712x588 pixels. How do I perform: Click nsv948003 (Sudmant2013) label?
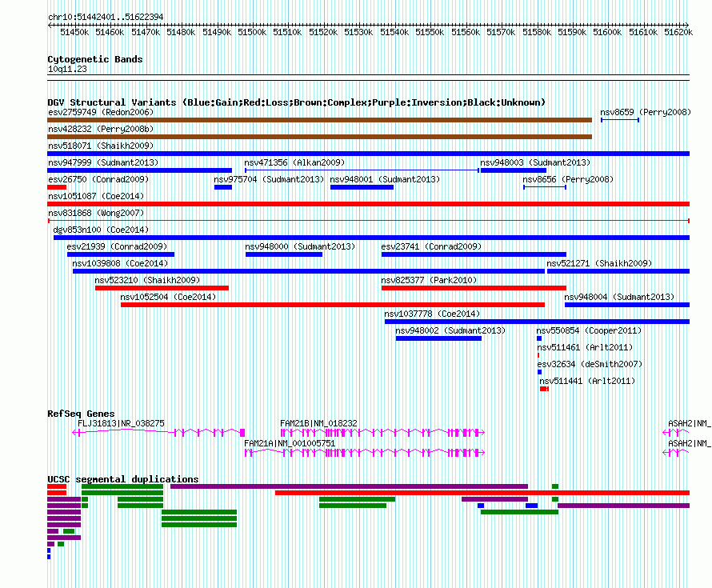pyautogui.click(x=535, y=162)
